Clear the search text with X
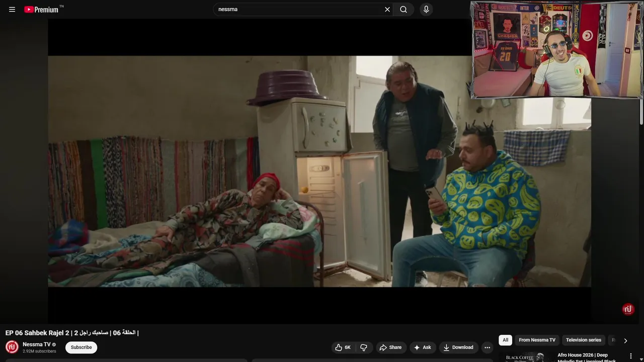 click(x=387, y=10)
